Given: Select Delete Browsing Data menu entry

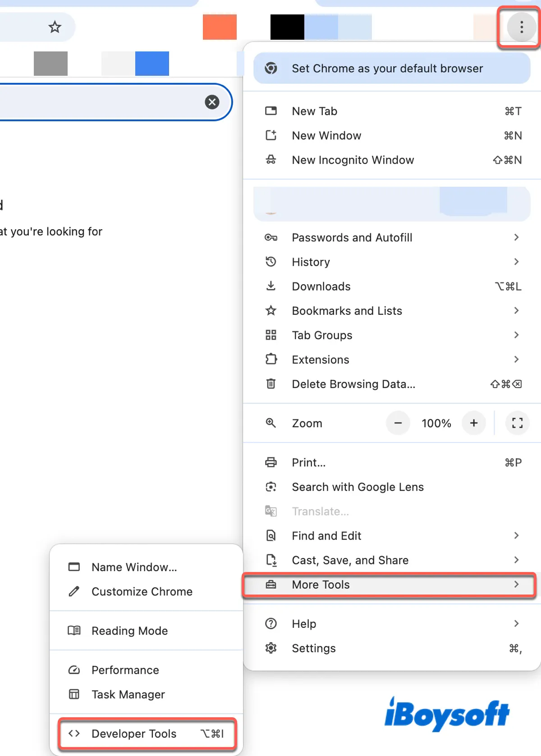Looking at the screenshot, I should 392,383.
